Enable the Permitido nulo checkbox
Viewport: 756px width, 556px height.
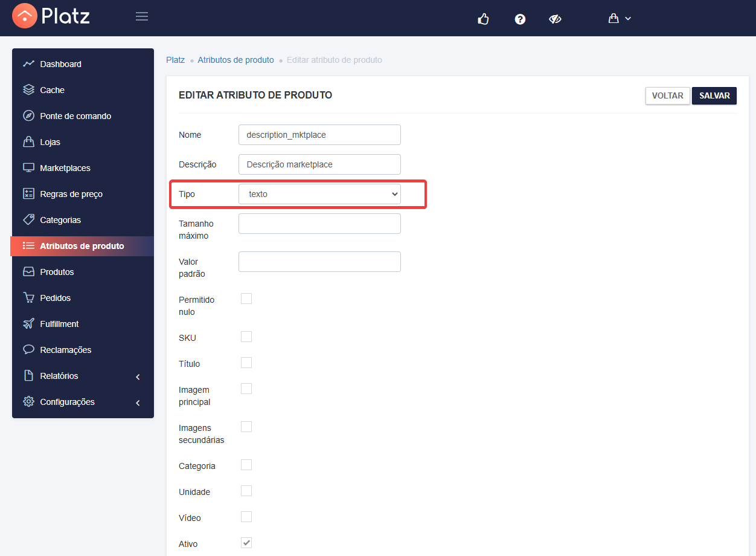pyautogui.click(x=246, y=299)
